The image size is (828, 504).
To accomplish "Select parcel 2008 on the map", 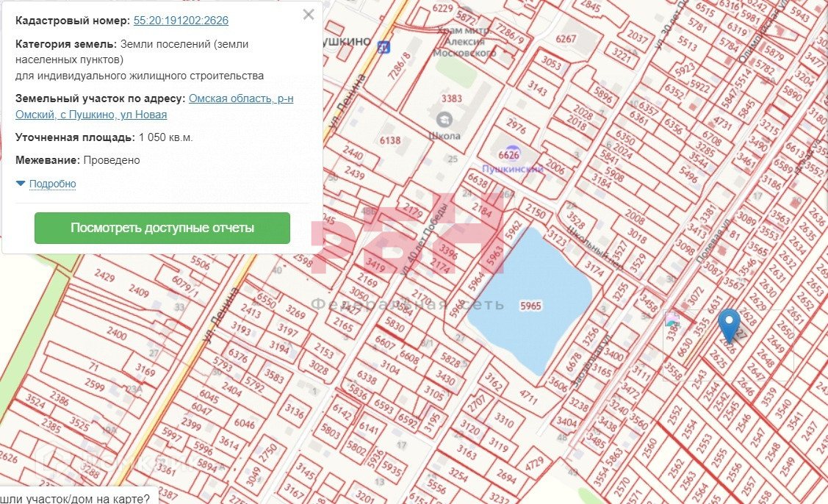I will click(634, 217).
